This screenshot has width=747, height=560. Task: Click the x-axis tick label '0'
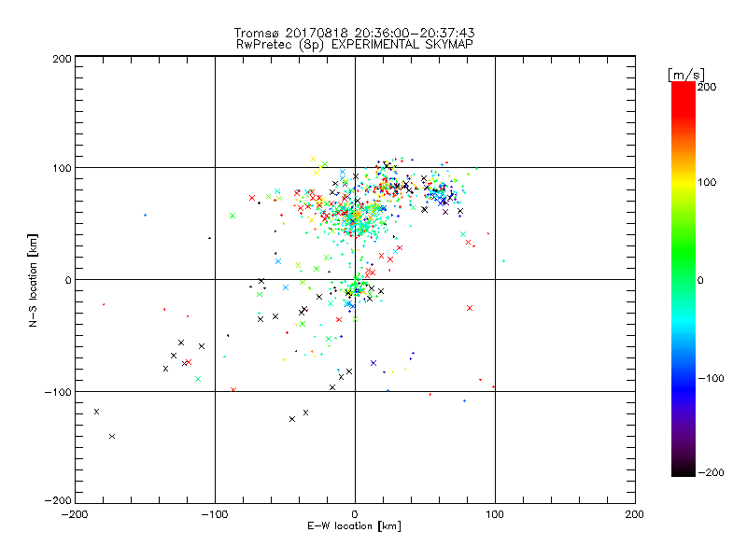355,514
